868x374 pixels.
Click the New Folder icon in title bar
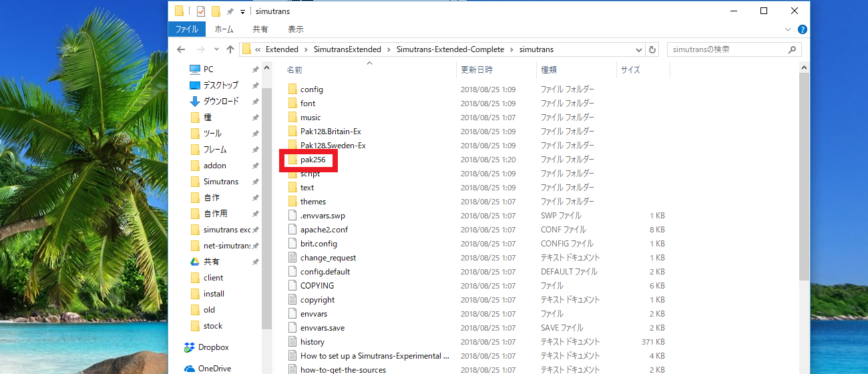216,11
